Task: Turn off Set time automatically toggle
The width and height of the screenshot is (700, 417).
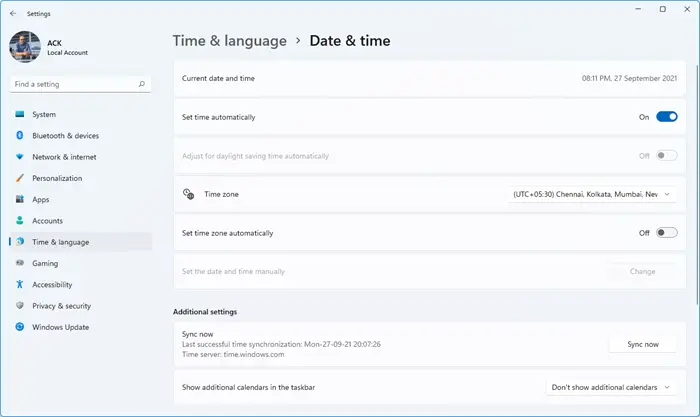Action: coord(667,117)
